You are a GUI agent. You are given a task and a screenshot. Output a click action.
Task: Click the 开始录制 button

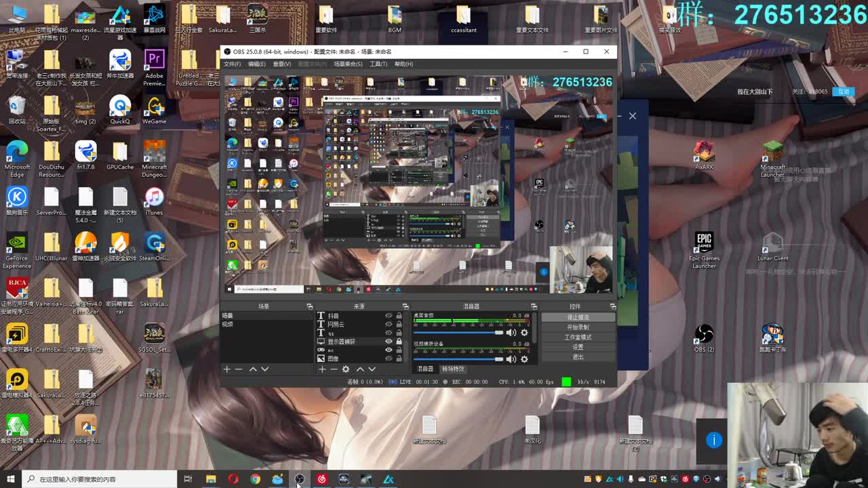(578, 327)
